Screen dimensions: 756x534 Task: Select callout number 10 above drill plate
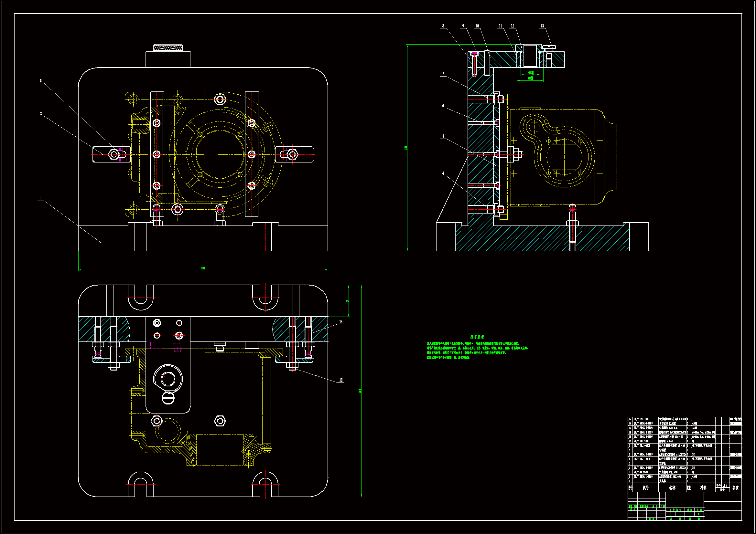[477, 26]
